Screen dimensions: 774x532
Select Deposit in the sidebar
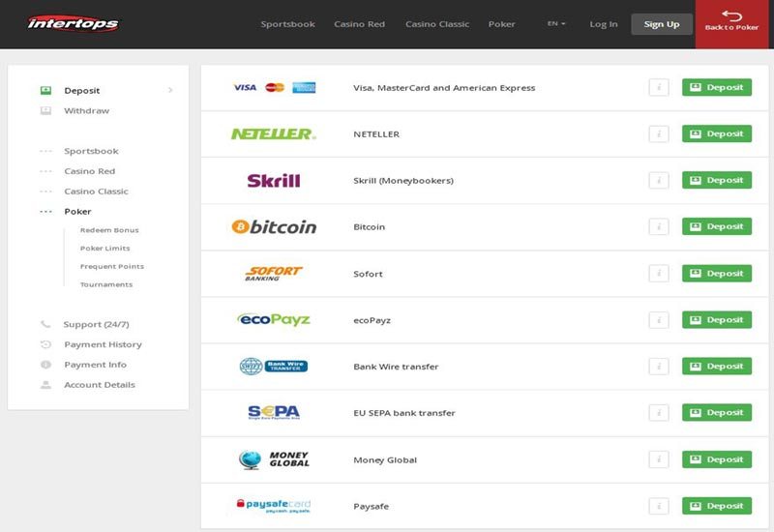pos(82,90)
